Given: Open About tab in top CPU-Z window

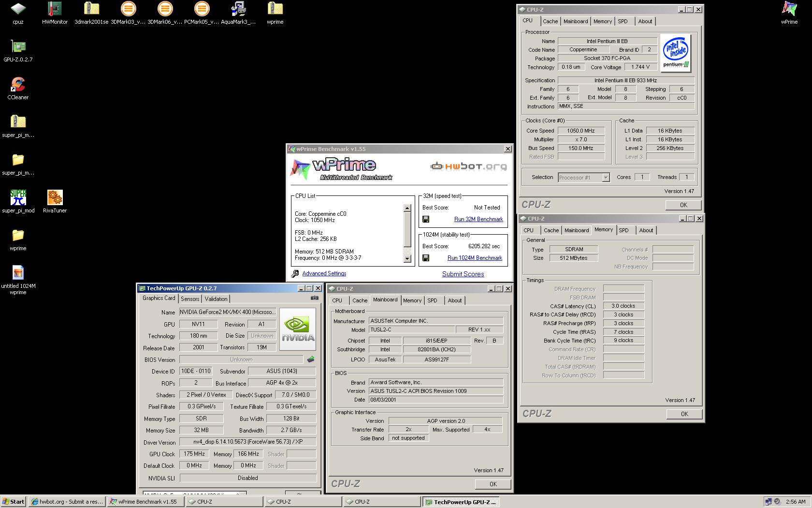Looking at the screenshot, I should 645,21.
